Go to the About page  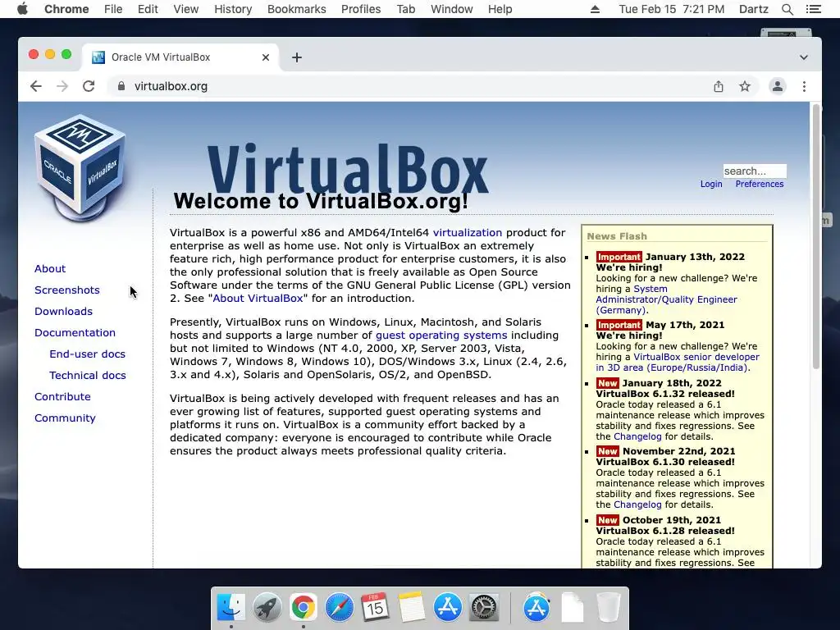[x=50, y=268]
